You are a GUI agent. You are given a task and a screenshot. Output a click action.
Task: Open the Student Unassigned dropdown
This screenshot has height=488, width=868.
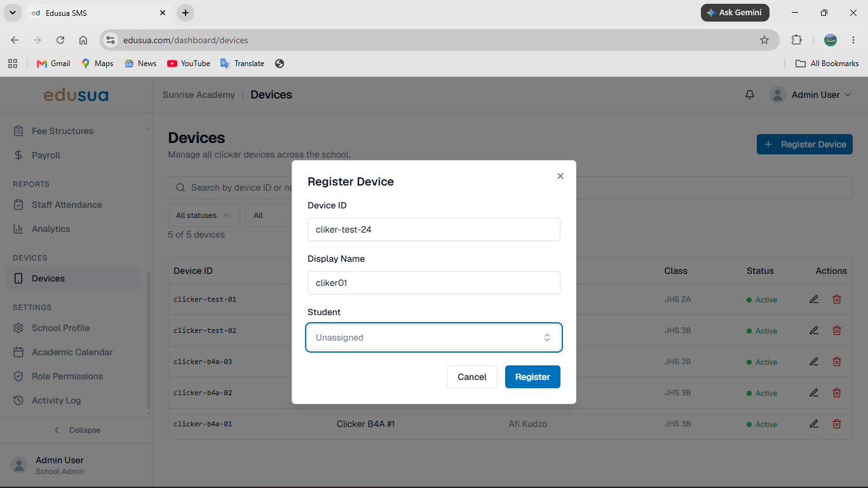point(433,337)
